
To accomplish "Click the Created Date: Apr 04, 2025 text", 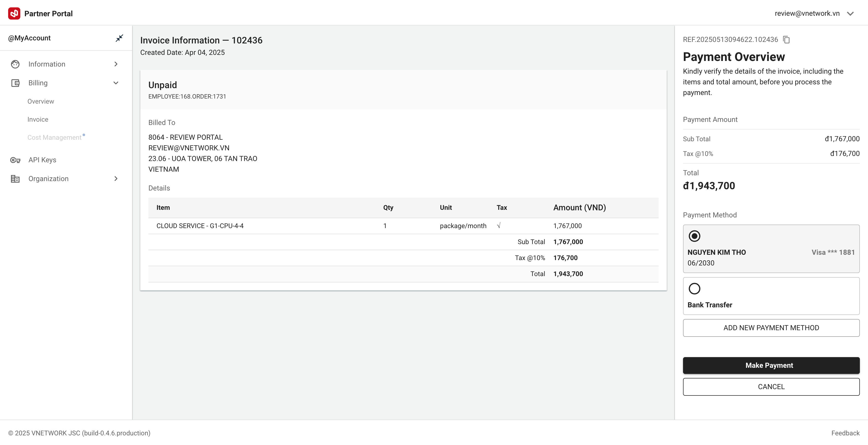I will [182, 53].
